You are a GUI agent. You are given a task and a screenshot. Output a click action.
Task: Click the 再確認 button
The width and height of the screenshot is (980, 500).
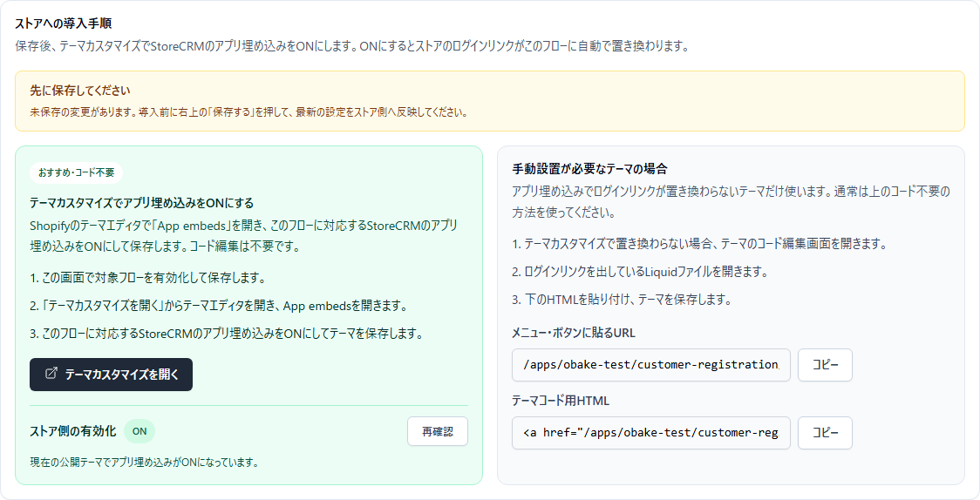438,431
